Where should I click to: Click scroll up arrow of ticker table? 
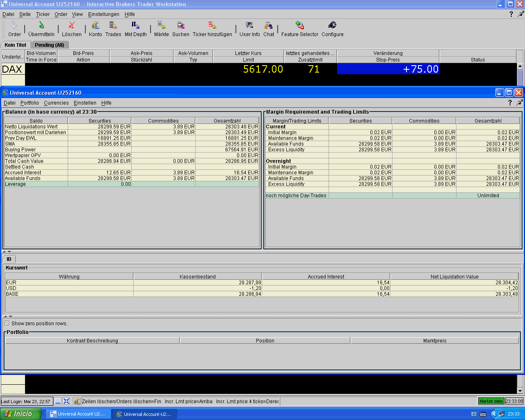point(520,66)
